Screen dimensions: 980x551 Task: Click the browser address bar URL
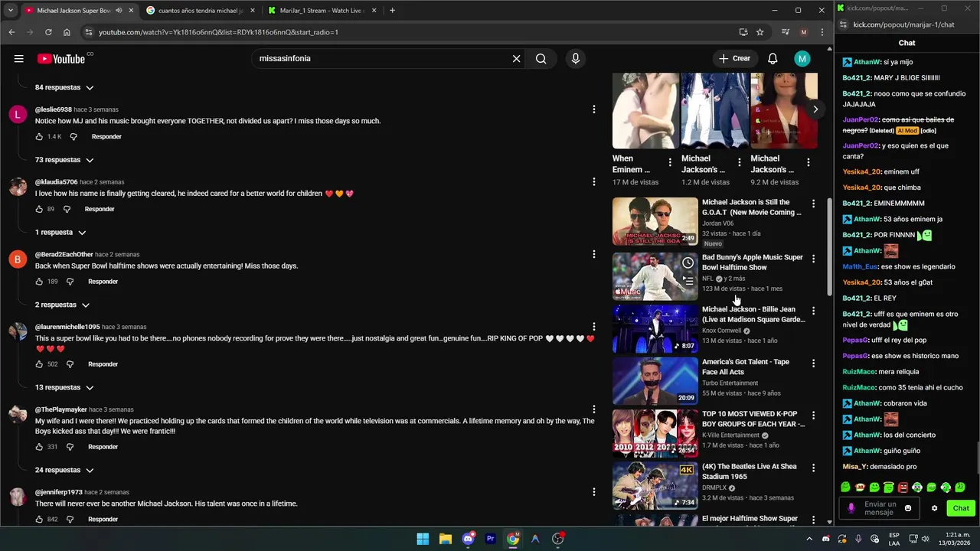[x=218, y=32]
